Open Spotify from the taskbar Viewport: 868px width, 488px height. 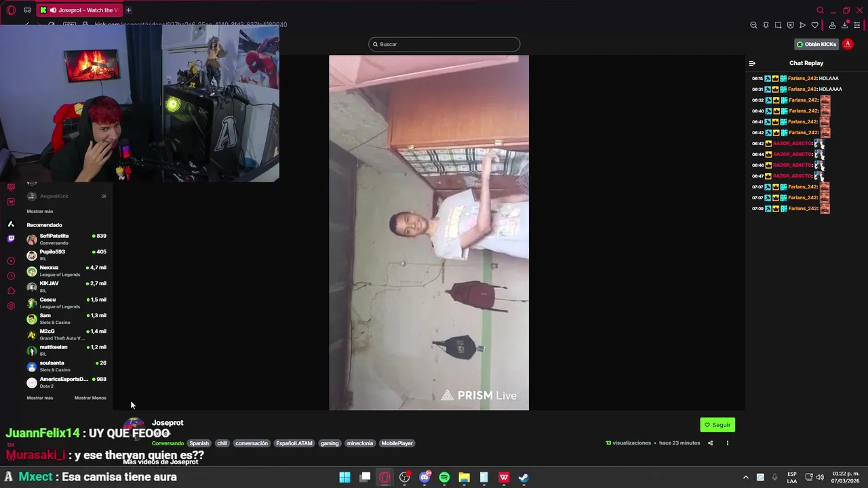pos(444,477)
